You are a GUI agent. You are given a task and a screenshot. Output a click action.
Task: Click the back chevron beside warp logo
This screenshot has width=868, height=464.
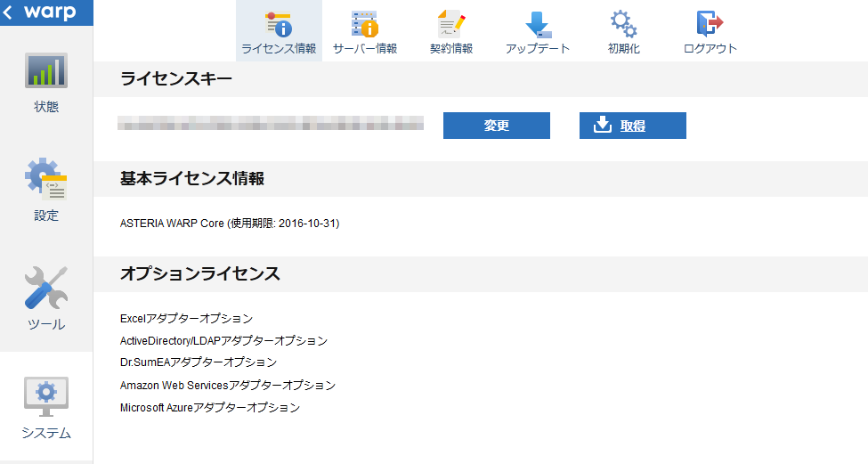click(8, 12)
